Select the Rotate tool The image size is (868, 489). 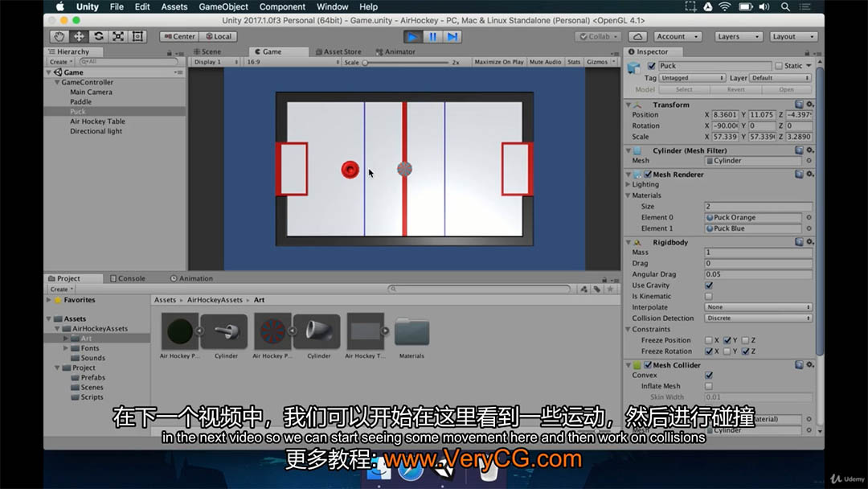[98, 36]
